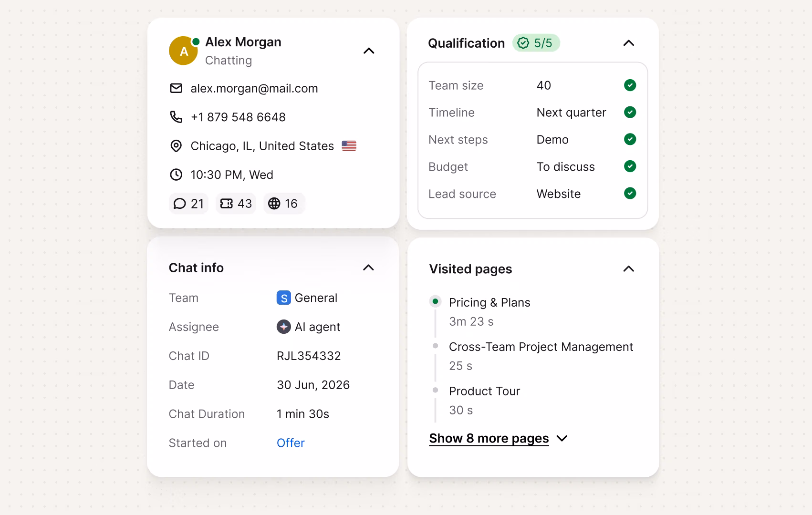
Task: Click the Chat ID value RJL354332
Action: coord(309,356)
